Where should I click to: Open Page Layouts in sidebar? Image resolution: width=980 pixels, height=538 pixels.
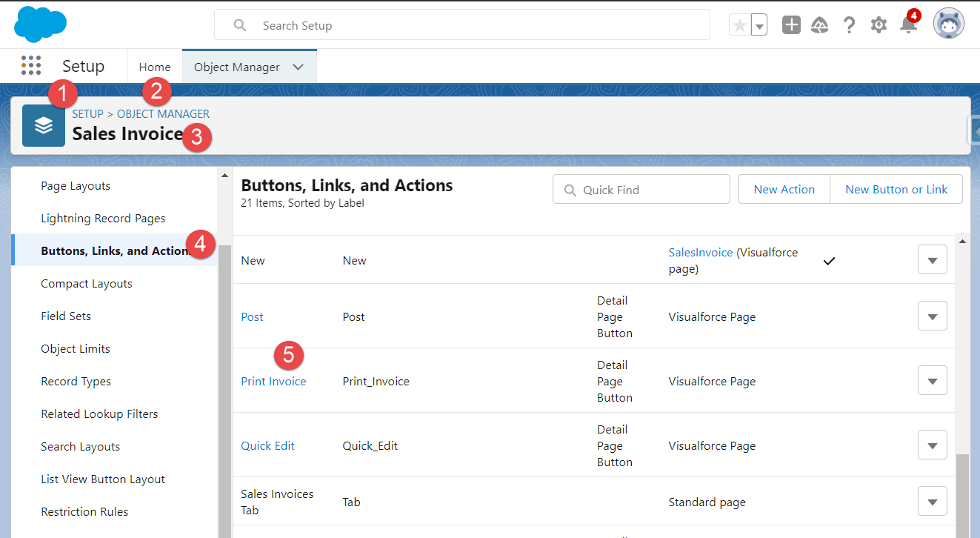pos(76,186)
